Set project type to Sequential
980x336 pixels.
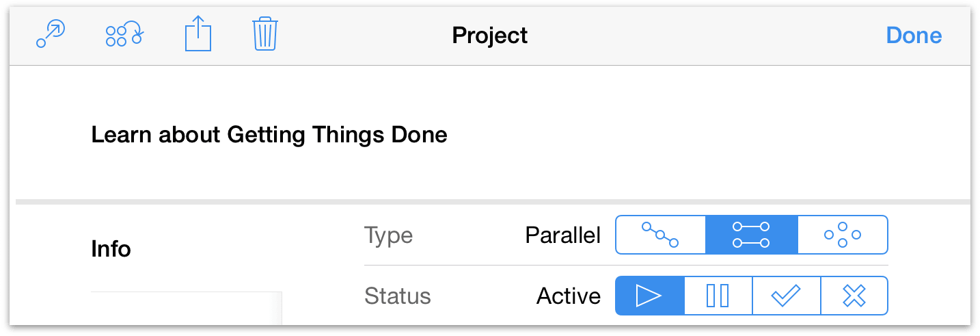(660, 235)
